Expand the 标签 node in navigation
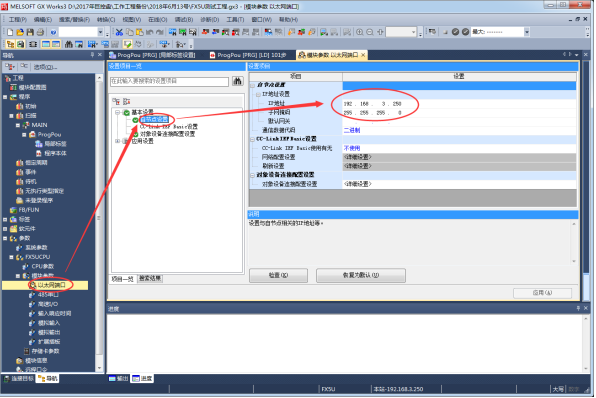This screenshot has height=398, width=596. coord(5,219)
